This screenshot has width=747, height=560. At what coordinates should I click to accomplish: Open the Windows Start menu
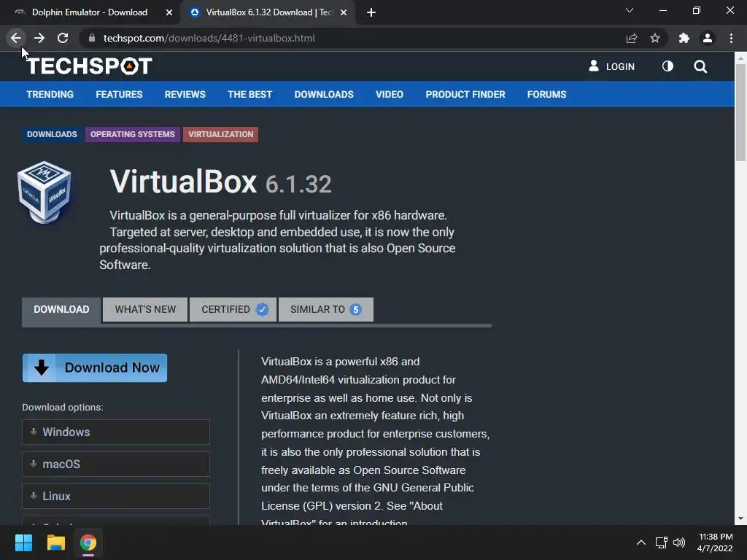pyautogui.click(x=23, y=542)
